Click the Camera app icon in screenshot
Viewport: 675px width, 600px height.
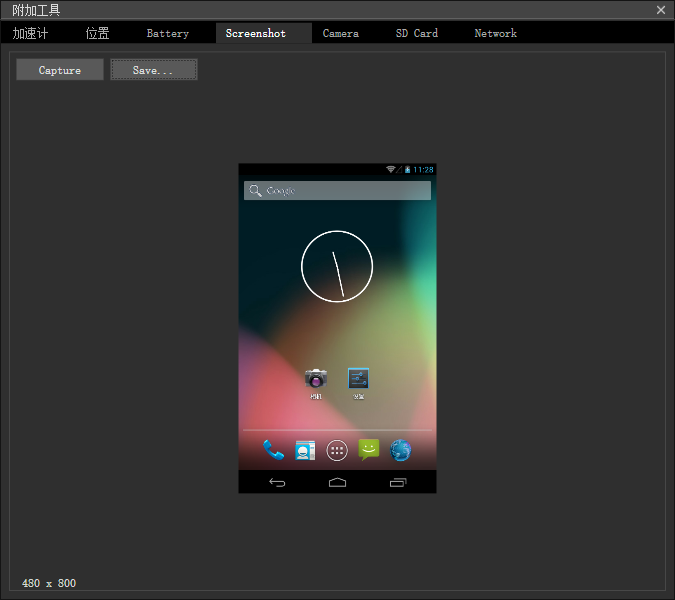click(316, 378)
